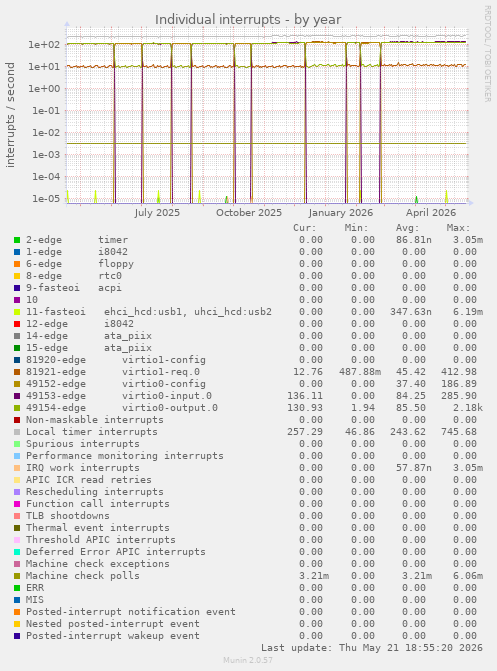
Task: Click the olive Machine check polls swatch
Action: pos(17,576)
